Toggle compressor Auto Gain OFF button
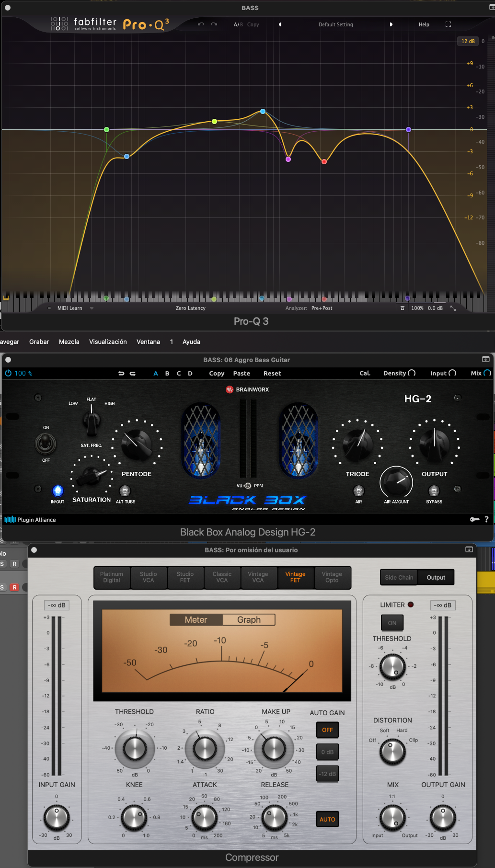Viewport: 495px width, 868px height. [327, 730]
